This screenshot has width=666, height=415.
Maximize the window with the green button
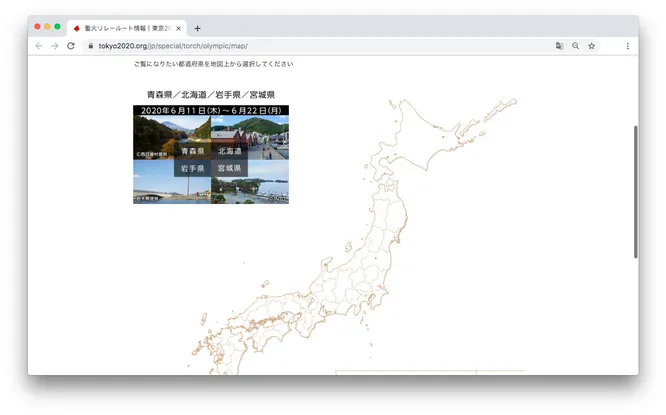pos(57,26)
